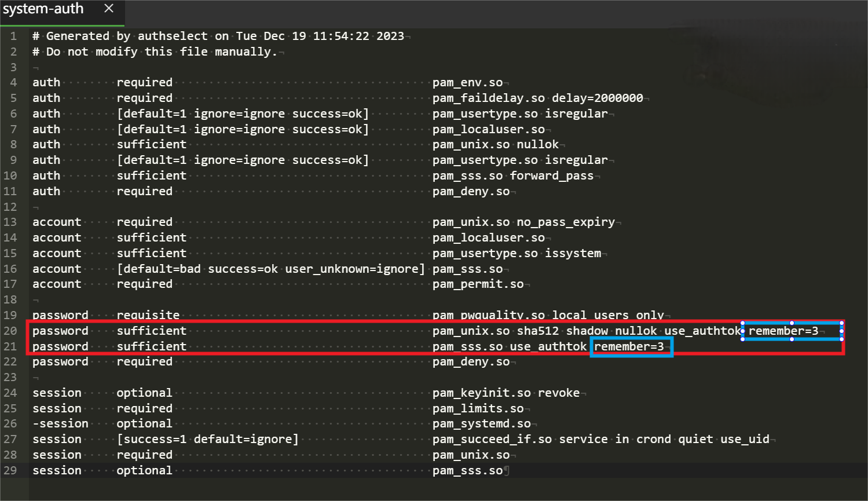Viewport: 868px width, 501px height.
Task: Click line number 21 in the gutter
Action: click(x=10, y=346)
